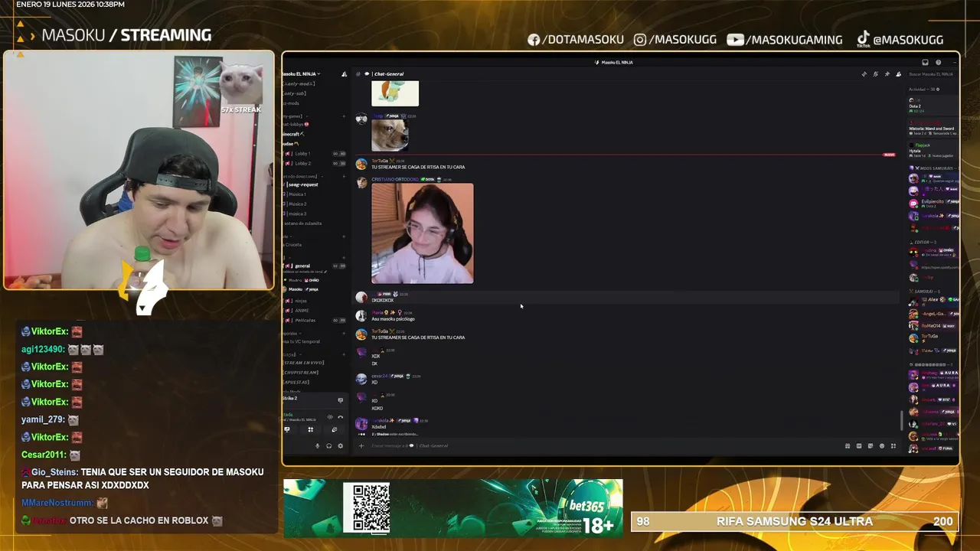The height and width of the screenshot is (551, 980).
Task: Click the Buscar Masoku EL NINJA search field
Action: tap(932, 74)
